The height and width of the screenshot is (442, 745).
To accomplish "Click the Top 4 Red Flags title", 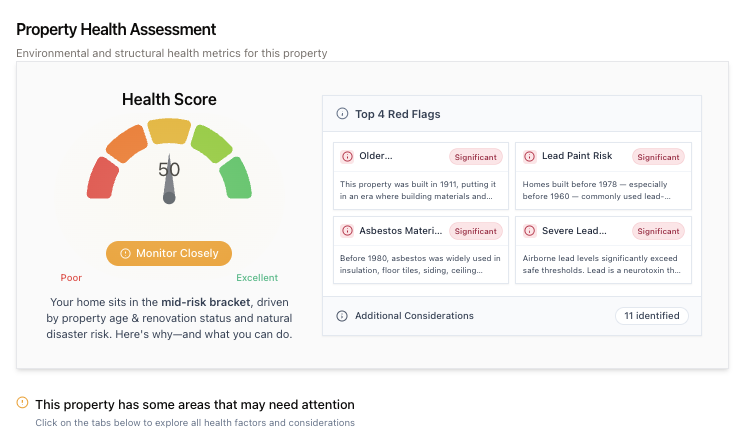I will click(398, 114).
